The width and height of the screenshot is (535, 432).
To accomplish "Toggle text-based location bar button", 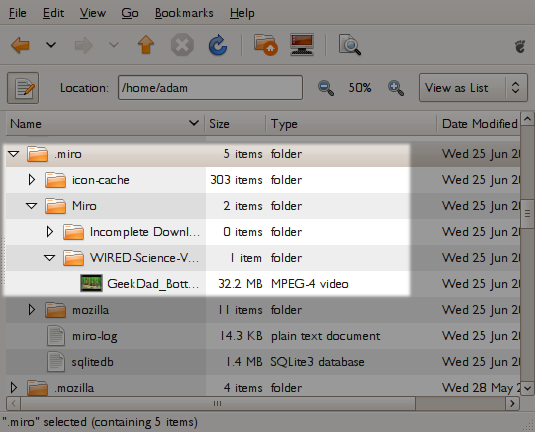I will pyautogui.click(x=23, y=88).
